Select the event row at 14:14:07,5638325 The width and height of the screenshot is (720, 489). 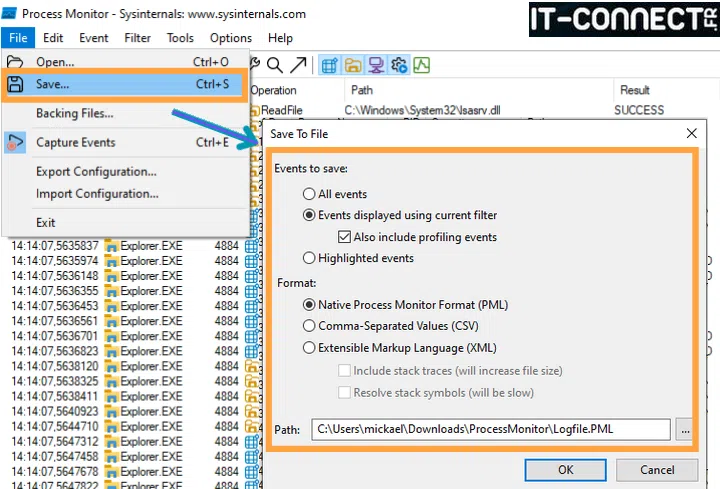131,382
